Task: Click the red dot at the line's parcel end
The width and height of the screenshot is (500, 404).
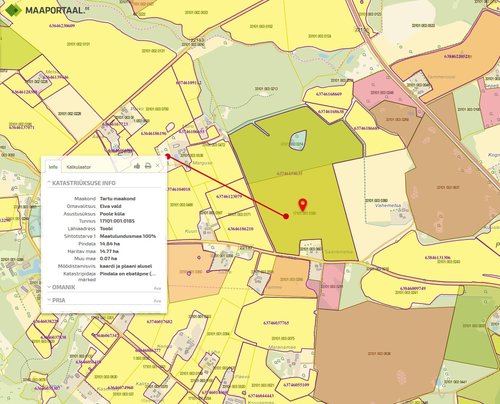Action: 286,216
